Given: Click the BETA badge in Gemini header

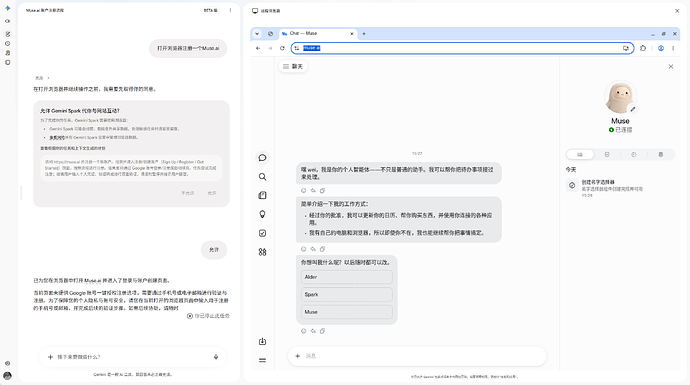Looking at the screenshot, I should [x=210, y=10].
